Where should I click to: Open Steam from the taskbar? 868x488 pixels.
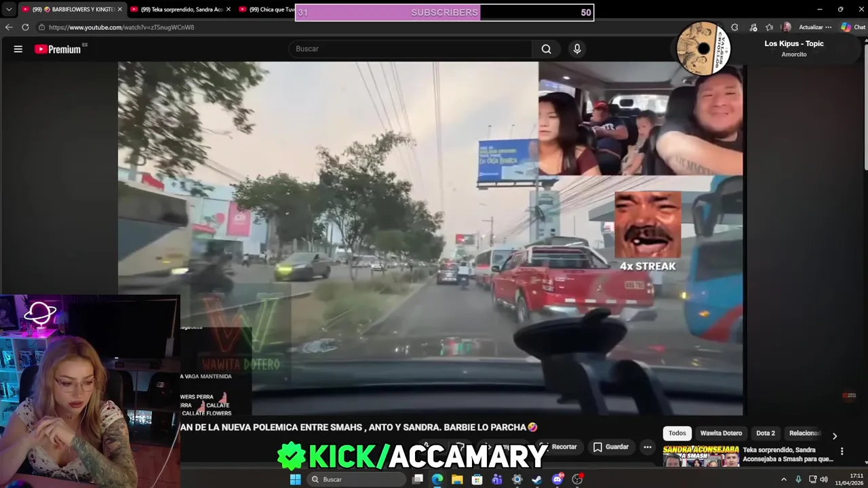tap(537, 479)
